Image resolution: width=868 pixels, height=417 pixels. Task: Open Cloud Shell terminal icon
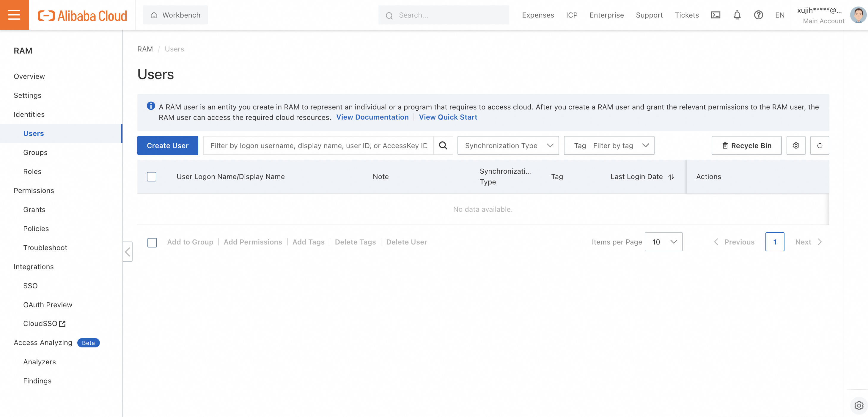click(x=716, y=15)
